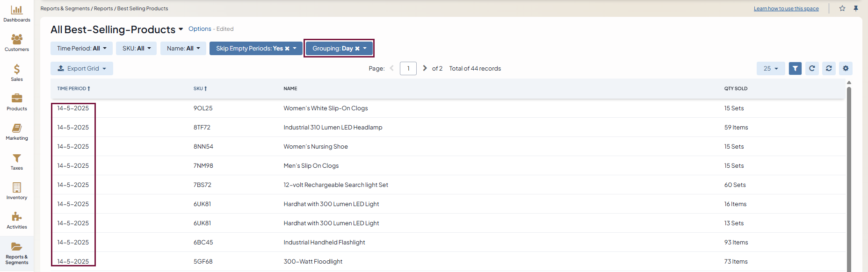
Task: Pin this page with pushpin icon
Action: pos(856,8)
